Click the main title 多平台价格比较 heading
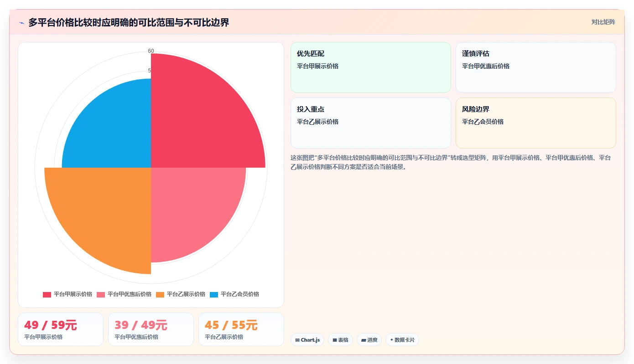Viewport: 634px width, 364px height. click(x=129, y=22)
